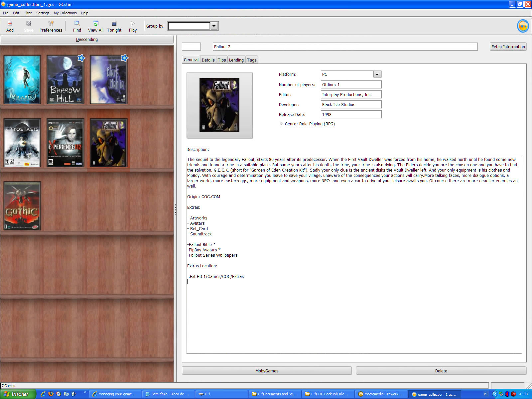Select the Barrow Hill game cover
This screenshot has height=399, width=532.
pyautogui.click(x=65, y=80)
